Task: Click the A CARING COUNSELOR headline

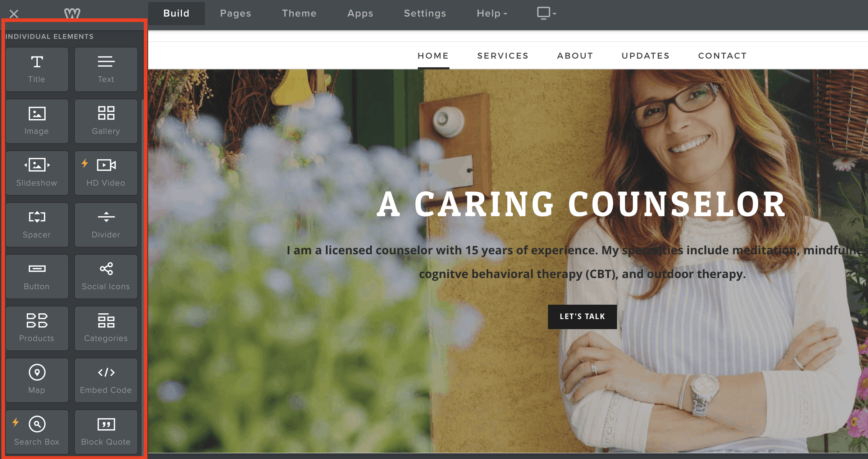Action: 581,204
